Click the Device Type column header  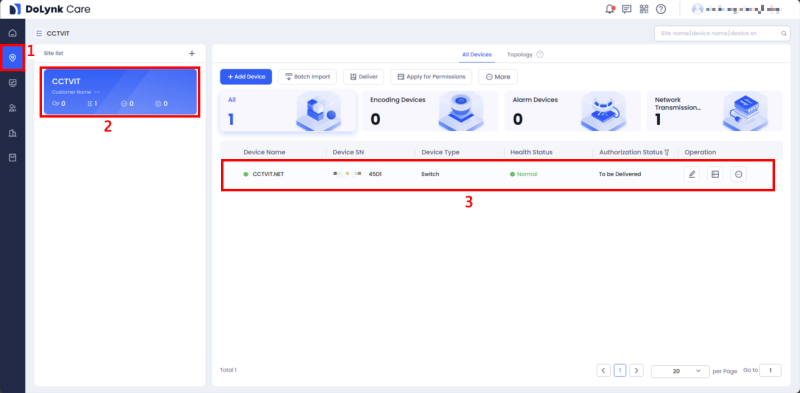[440, 152]
